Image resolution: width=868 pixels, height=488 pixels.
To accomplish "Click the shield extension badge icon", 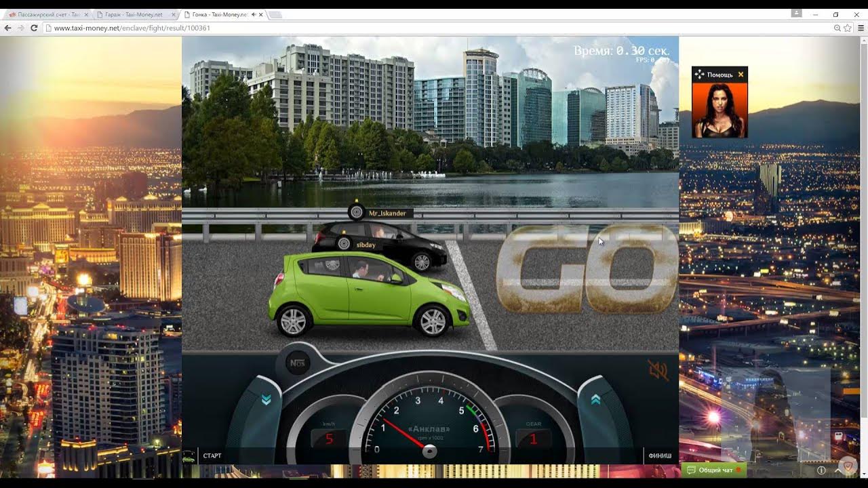I will click(x=848, y=466).
